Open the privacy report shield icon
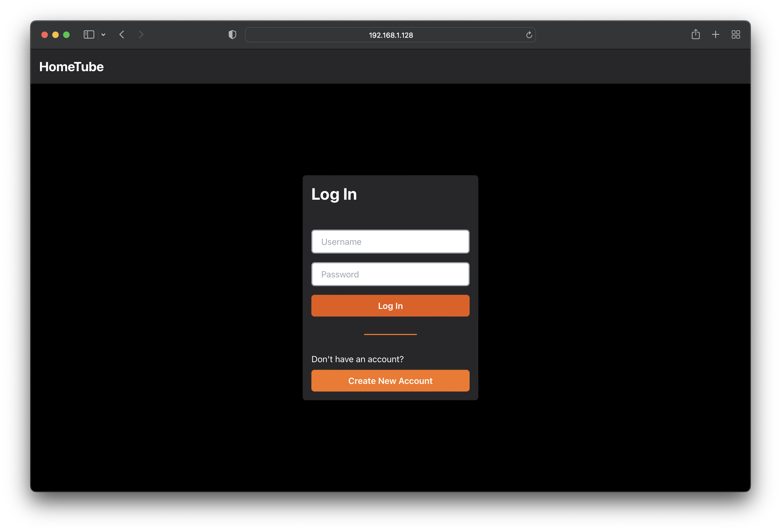This screenshot has width=781, height=532. [x=232, y=35]
